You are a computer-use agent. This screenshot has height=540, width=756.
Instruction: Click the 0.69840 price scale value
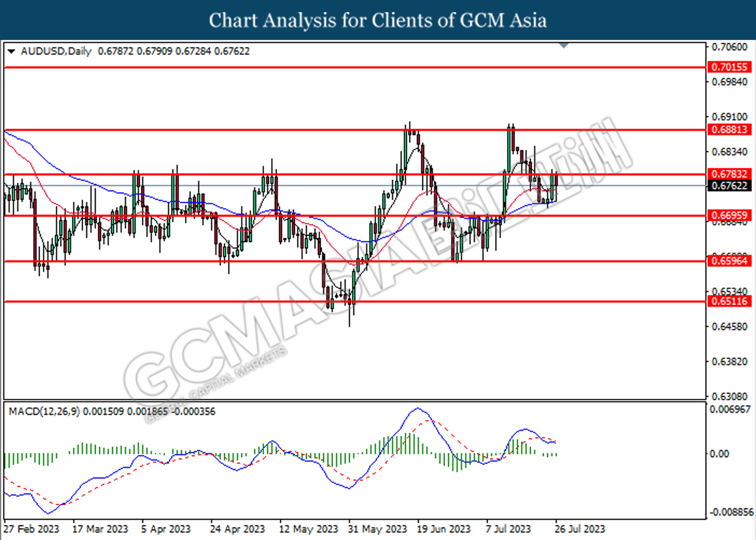coord(729,82)
